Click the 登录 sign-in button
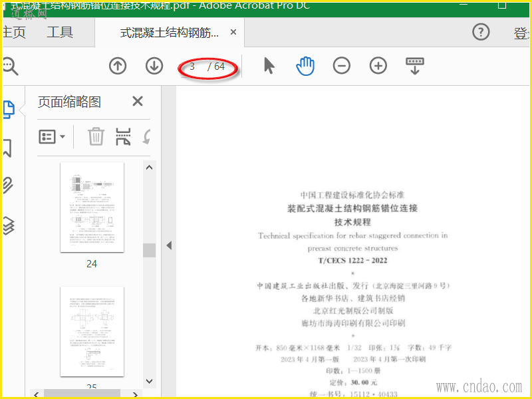This screenshot has height=399, width=532. (x=522, y=33)
